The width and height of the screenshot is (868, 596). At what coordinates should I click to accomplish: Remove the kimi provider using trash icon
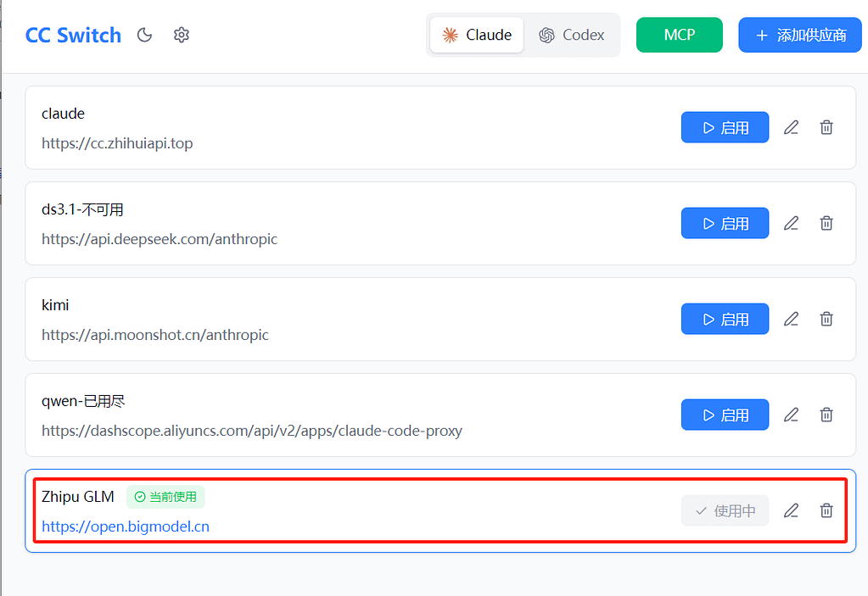tap(826, 319)
